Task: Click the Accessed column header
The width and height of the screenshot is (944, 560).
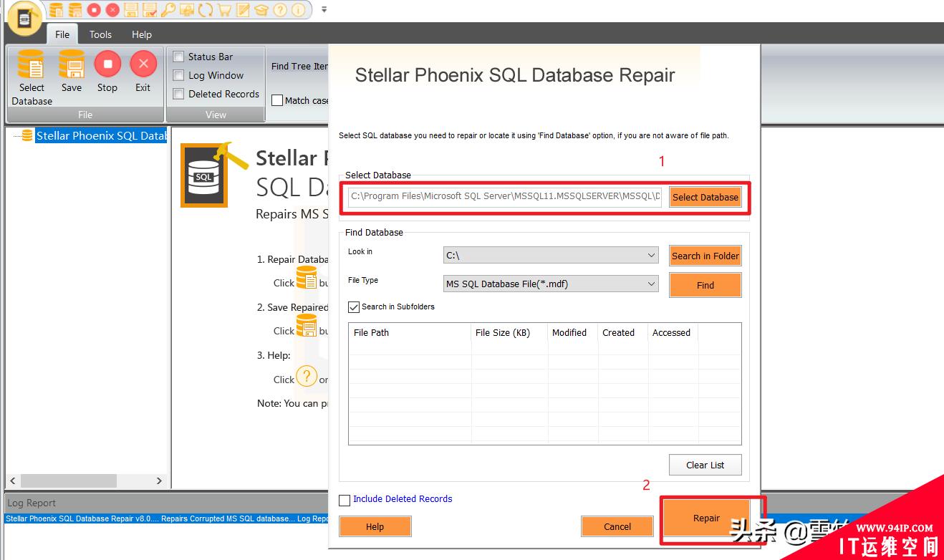Action: pos(673,332)
